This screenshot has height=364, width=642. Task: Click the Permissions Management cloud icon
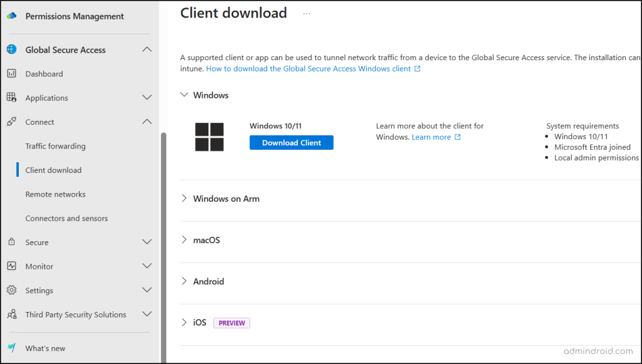pyautogui.click(x=11, y=16)
